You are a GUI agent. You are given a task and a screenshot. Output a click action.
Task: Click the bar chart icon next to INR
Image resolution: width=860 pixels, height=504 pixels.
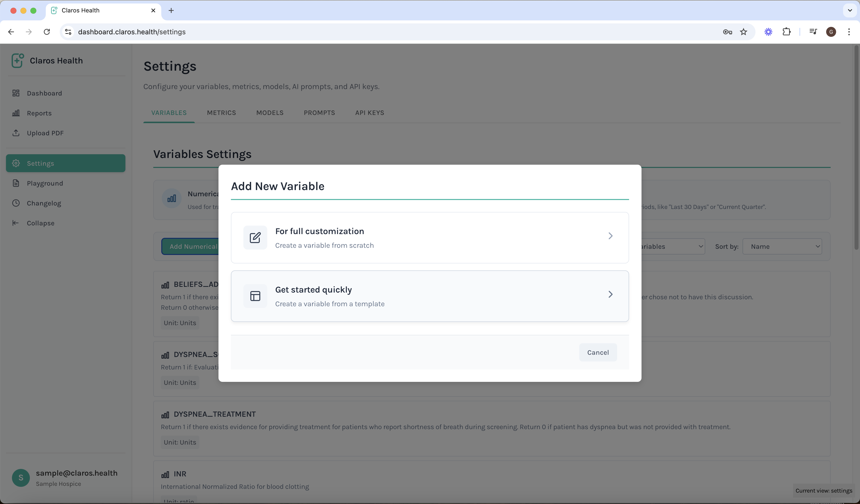pyautogui.click(x=166, y=474)
